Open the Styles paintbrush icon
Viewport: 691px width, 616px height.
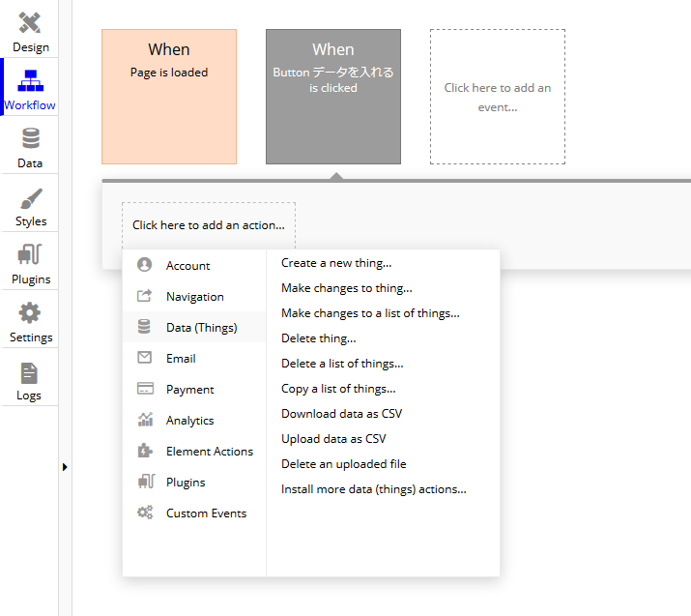coord(31,198)
